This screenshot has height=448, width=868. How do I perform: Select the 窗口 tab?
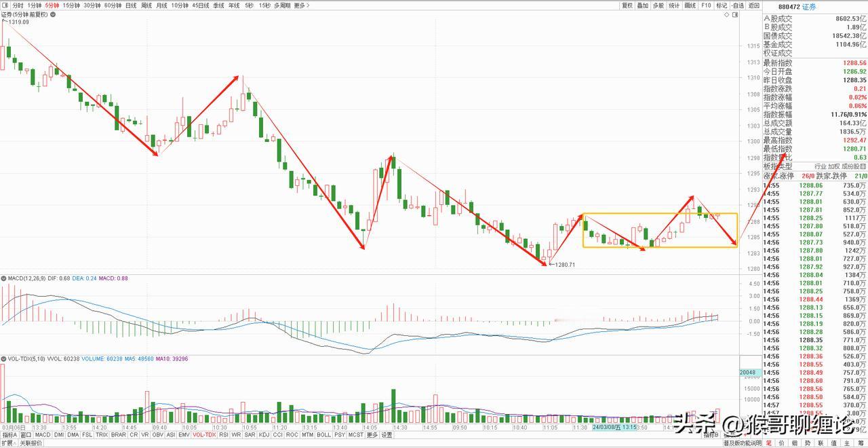[26, 434]
